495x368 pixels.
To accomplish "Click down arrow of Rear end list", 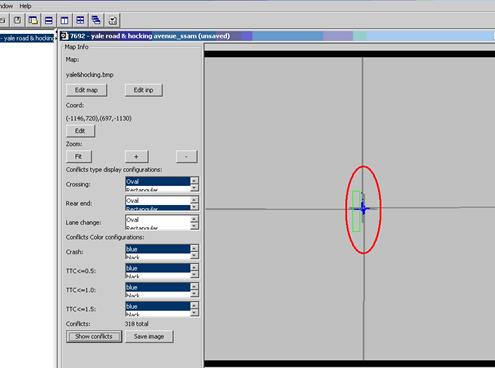I will 194,207.
